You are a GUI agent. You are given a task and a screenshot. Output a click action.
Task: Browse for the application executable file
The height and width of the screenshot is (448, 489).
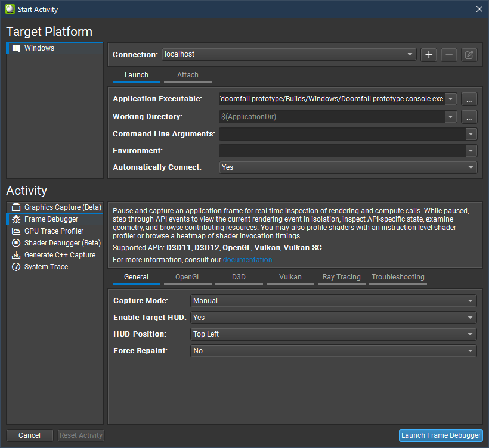point(469,99)
